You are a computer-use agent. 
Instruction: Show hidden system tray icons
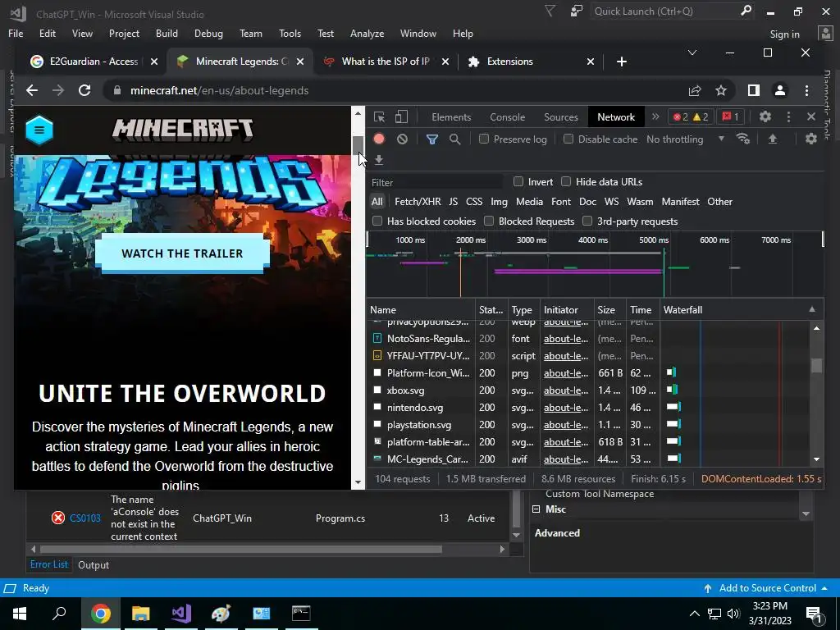pyautogui.click(x=694, y=614)
